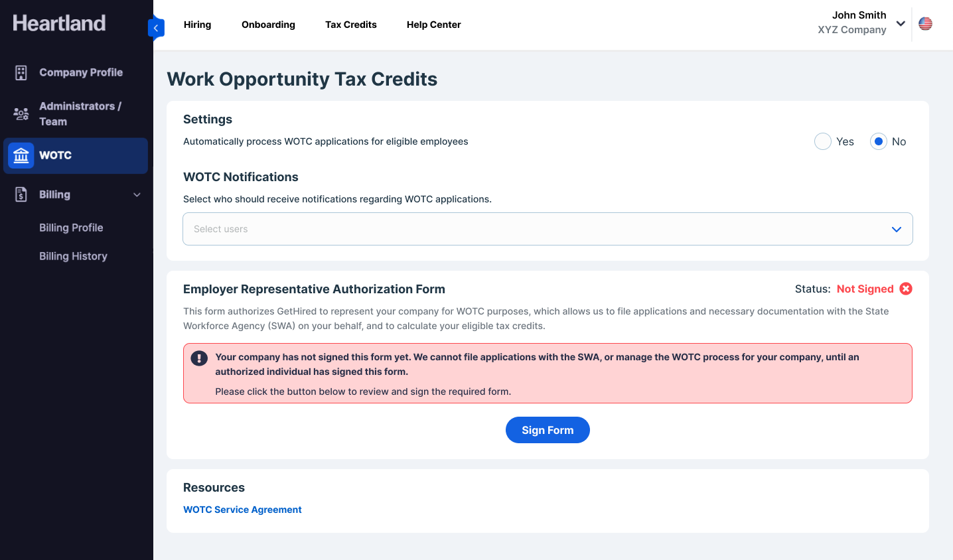Select Yes for automatic WOTC processing
The width and height of the screenshot is (953, 560).
pos(823,141)
